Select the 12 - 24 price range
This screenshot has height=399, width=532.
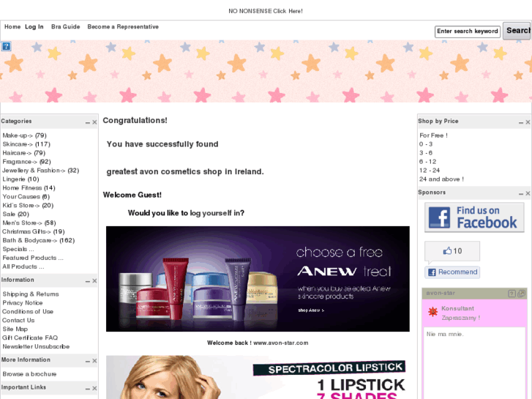point(430,171)
